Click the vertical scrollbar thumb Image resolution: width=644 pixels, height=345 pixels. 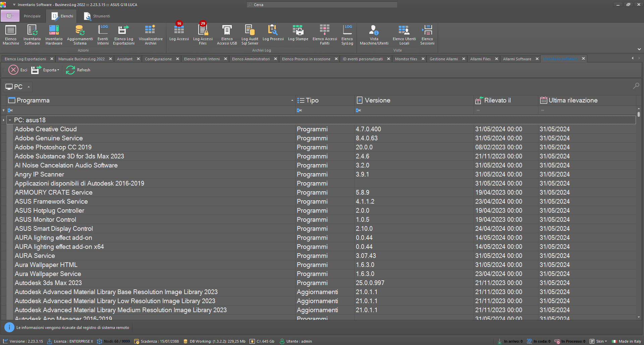(x=639, y=114)
